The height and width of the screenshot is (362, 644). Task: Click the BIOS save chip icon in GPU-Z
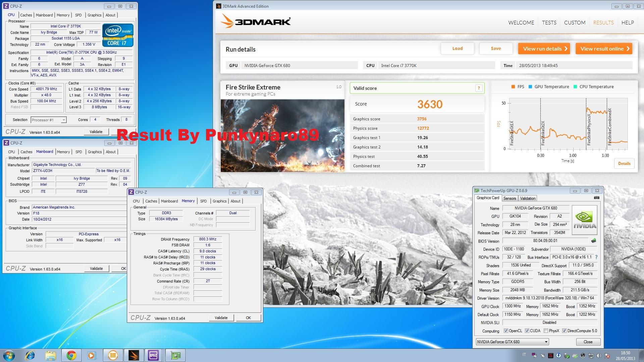click(x=593, y=241)
